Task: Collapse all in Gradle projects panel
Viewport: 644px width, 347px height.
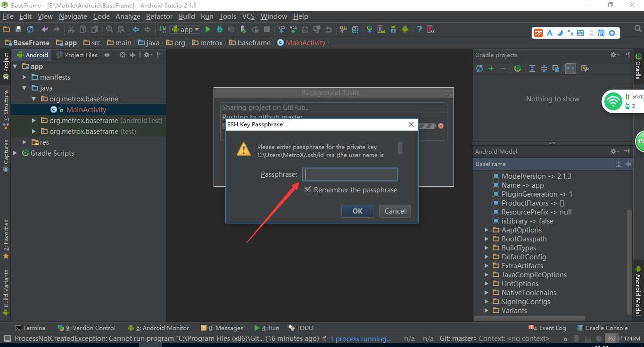Action: pos(544,68)
